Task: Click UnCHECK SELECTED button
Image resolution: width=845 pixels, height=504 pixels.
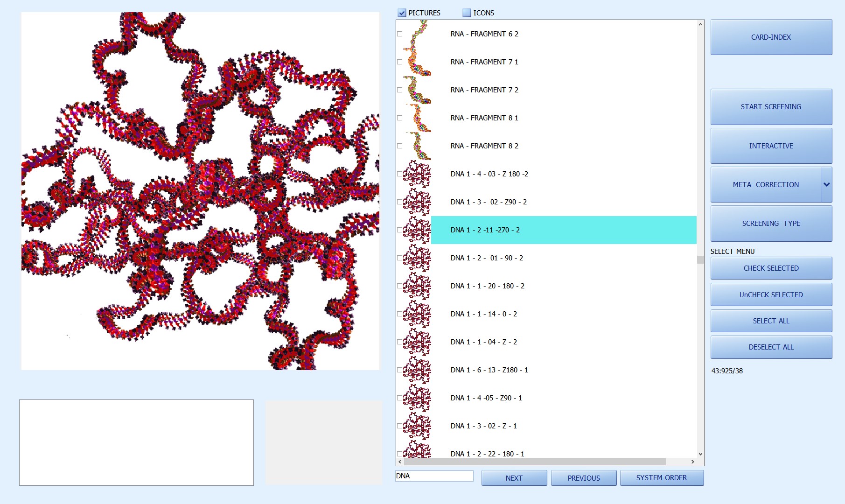Action: pyautogui.click(x=771, y=295)
